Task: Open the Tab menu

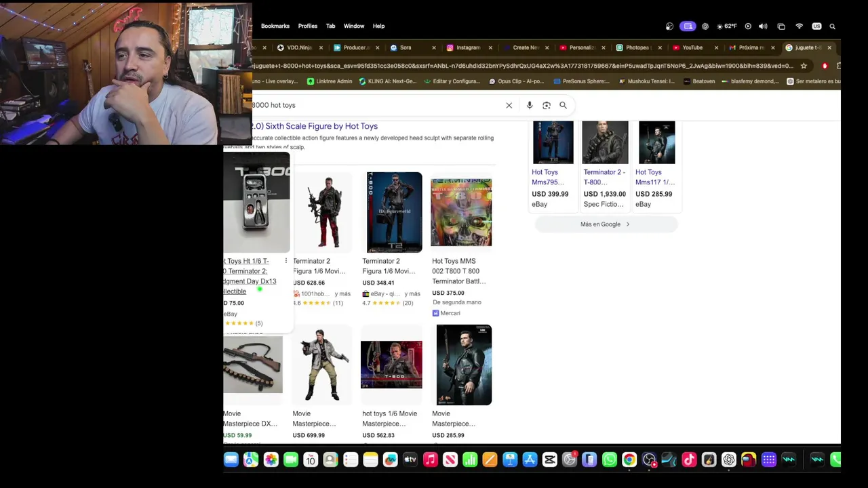Action: click(330, 26)
